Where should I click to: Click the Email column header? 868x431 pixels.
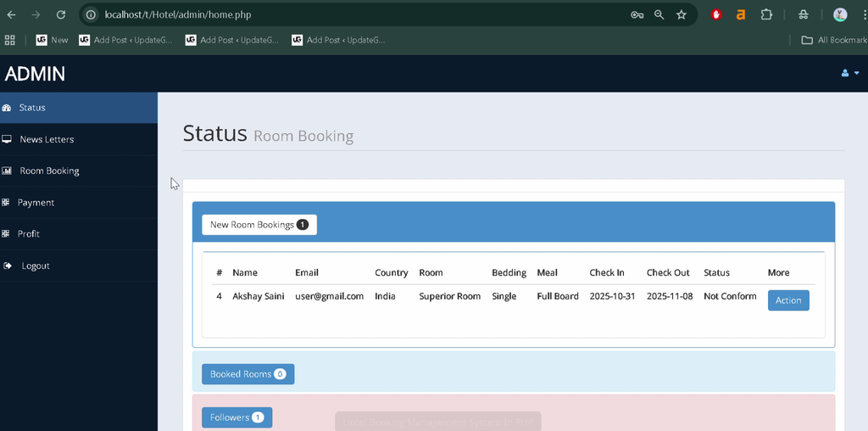(307, 272)
